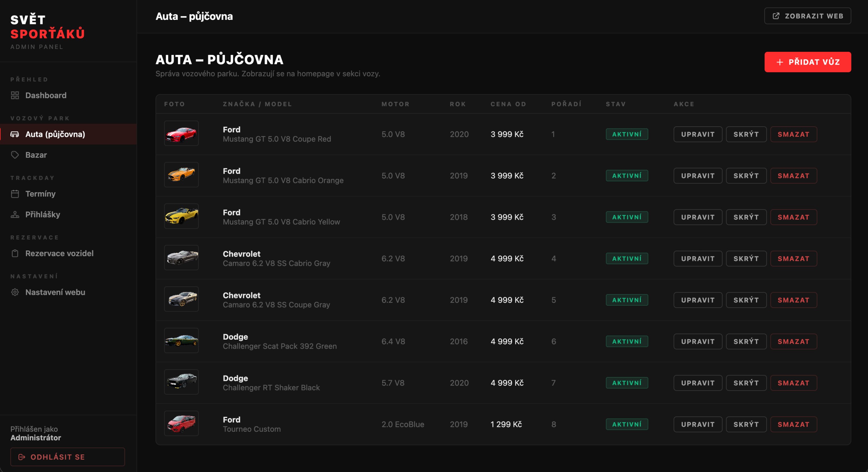Click the external link icon in Zobrazit web
This screenshot has height=472, width=868.
[x=776, y=16]
